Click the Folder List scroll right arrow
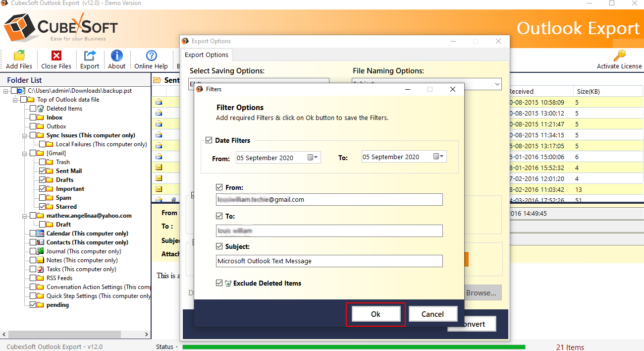The height and width of the screenshot is (351, 644). (x=146, y=335)
